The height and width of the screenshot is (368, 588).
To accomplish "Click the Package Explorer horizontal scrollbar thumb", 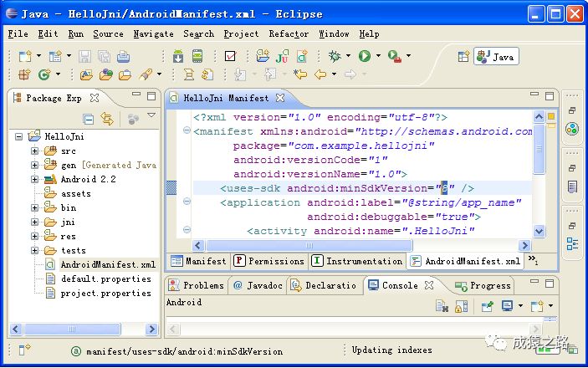I will (x=72, y=330).
